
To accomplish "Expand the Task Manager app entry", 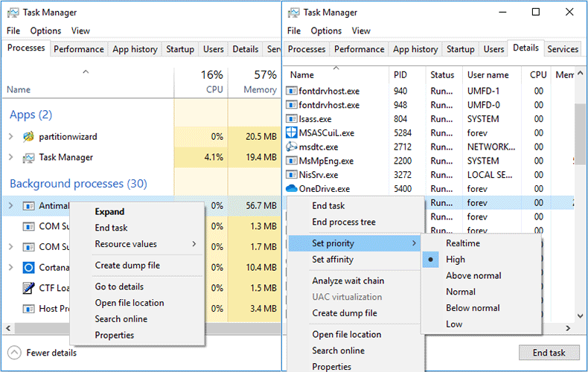I will tap(11, 158).
